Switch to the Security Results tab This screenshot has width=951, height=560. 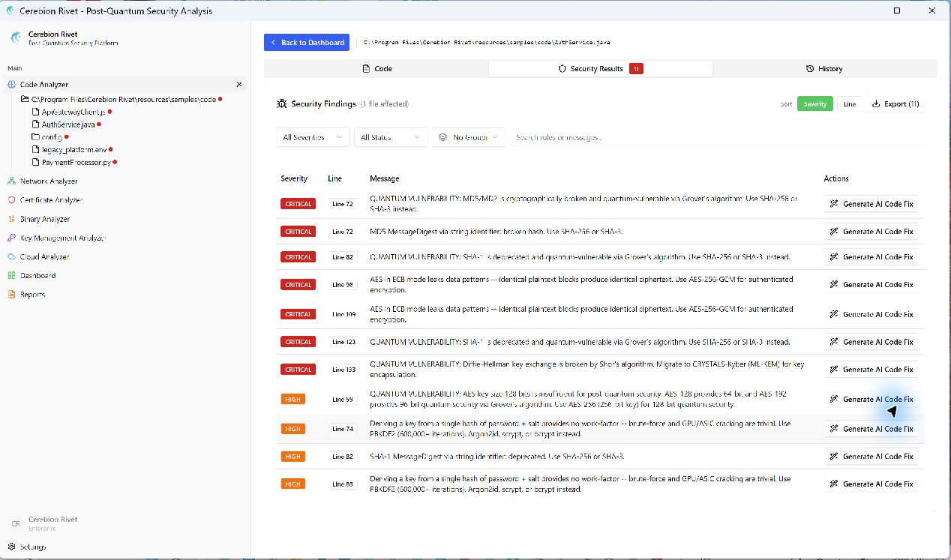601,68
